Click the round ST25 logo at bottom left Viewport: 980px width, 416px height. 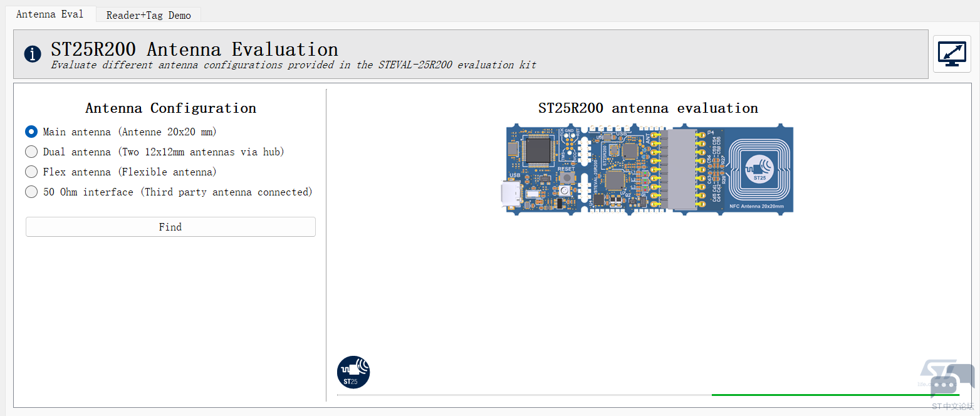click(353, 372)
